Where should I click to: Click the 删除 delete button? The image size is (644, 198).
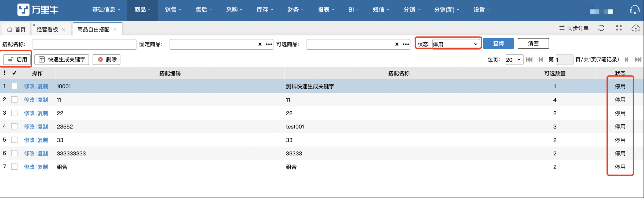(106, 59)
